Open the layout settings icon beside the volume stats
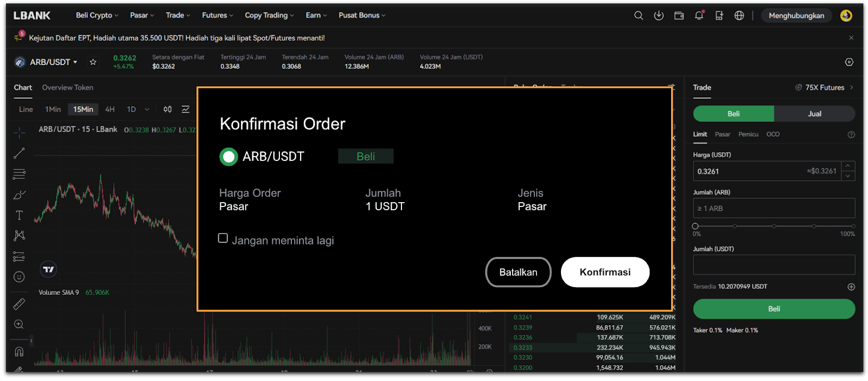The image size is (868, 381). tap(849, 62)
